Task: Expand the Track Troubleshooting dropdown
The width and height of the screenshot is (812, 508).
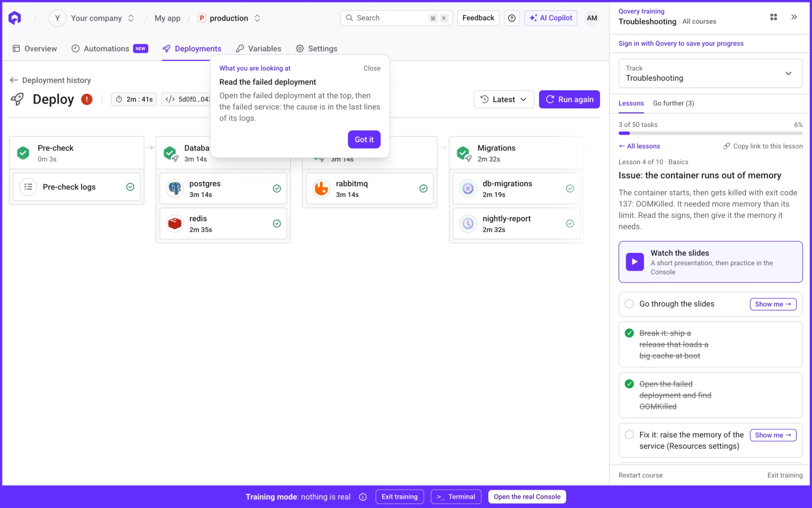Action: coord(710,73)
